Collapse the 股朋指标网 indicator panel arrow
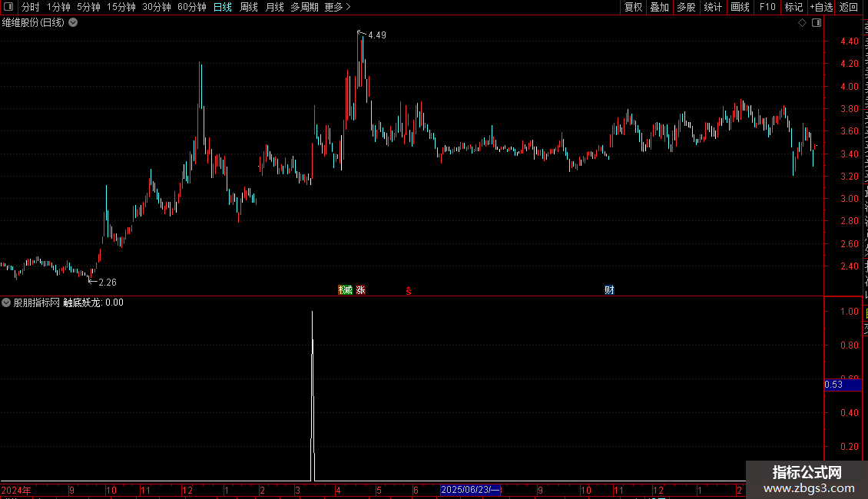This screenshot has height=499, width=868. [x=6, y=302]
